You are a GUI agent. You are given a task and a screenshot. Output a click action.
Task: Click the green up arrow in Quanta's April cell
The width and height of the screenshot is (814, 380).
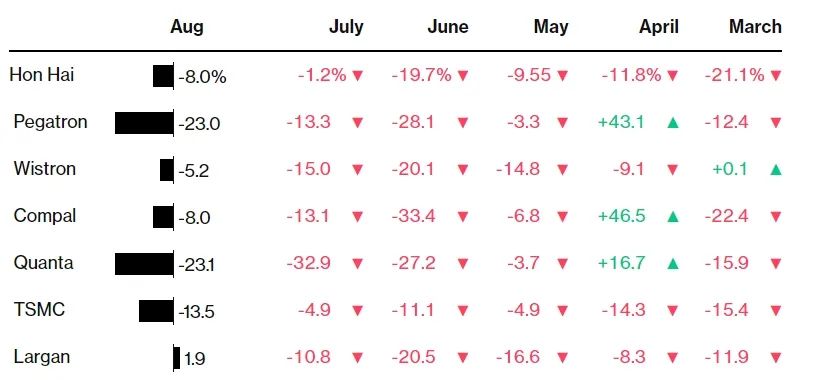pos(672,263)
